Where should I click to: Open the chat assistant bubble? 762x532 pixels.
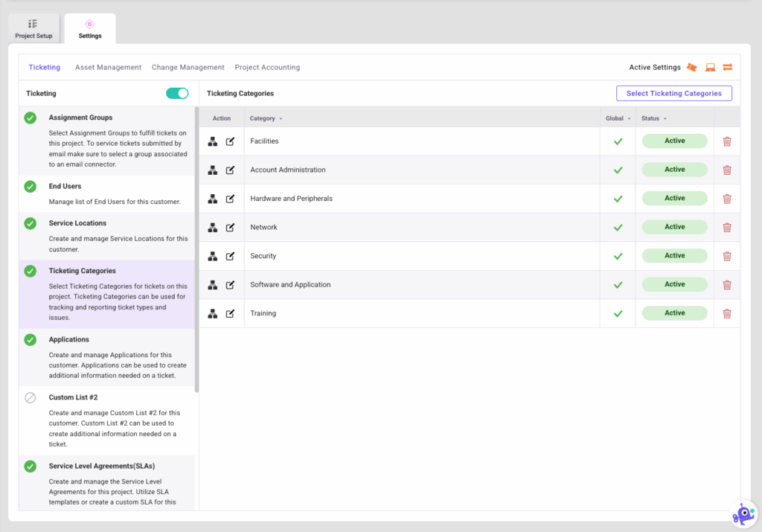click(x=743, y=513)
